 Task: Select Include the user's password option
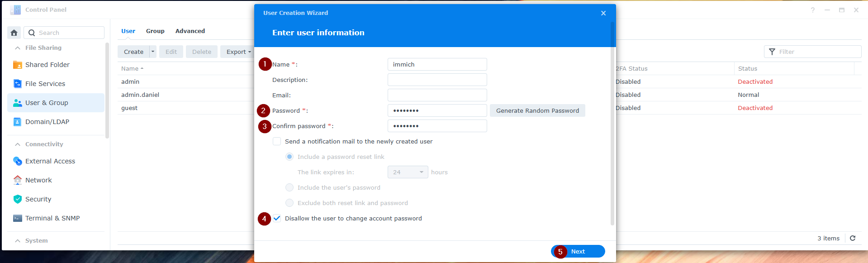(289, 187)
